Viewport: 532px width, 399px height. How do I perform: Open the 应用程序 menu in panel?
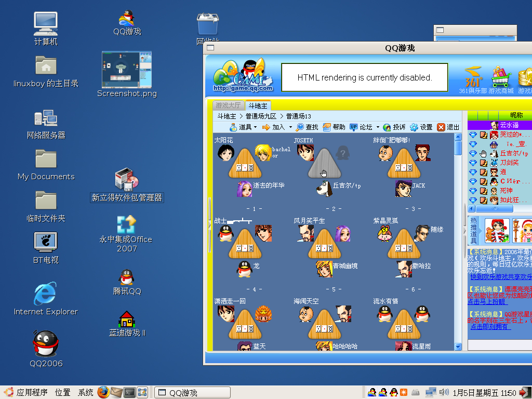[26, 393]
